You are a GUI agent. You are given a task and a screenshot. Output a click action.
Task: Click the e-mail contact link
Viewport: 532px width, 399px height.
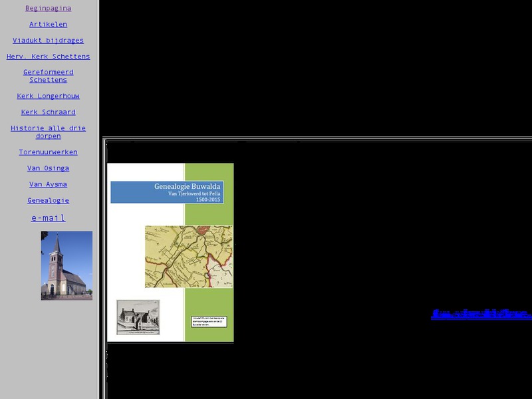coord(47,217)
